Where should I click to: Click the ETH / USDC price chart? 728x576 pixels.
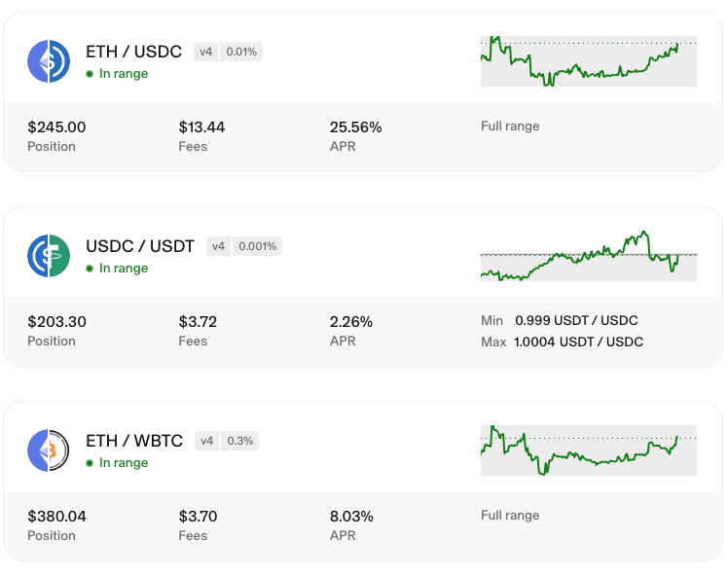(589, 61)
